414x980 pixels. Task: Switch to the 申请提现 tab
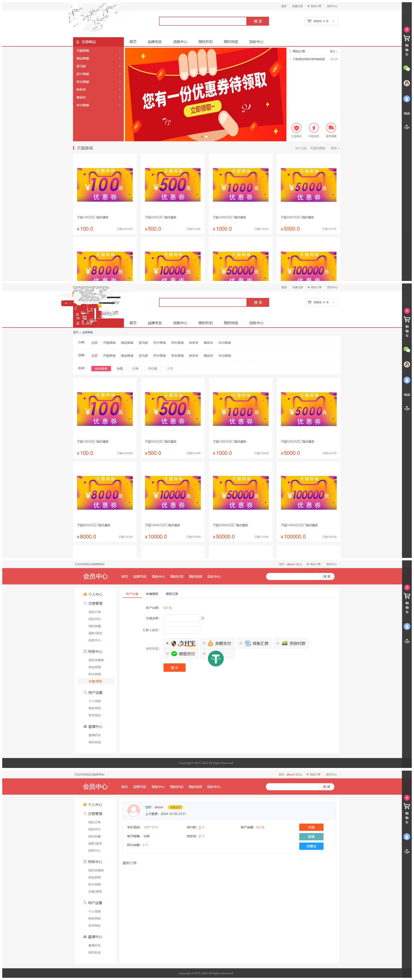[152, 594]
